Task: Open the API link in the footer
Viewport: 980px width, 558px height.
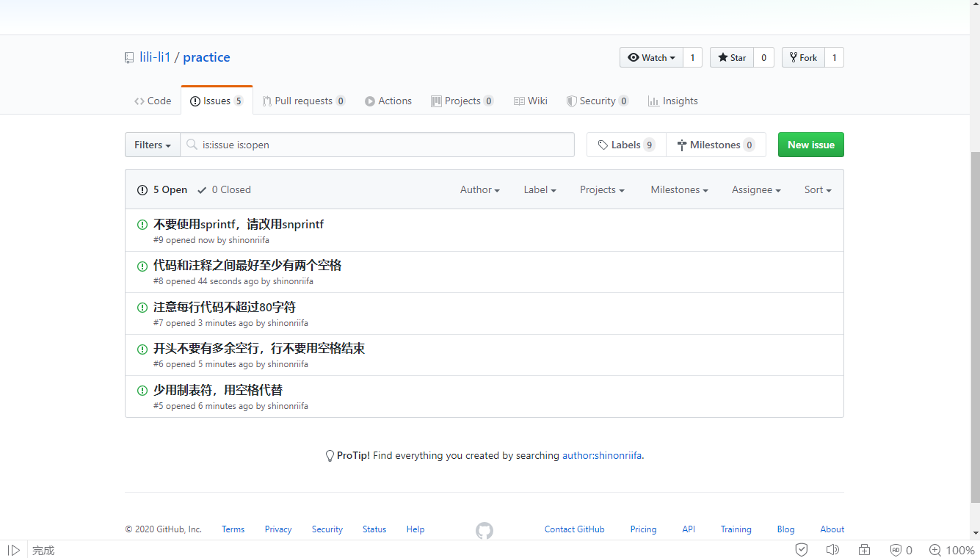Action: pyautogui.click(x=689, y=529)
